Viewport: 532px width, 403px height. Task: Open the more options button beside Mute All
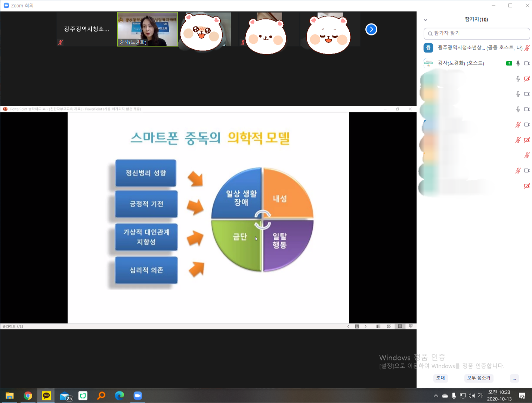pyautogui.click(x=514, y=378)
